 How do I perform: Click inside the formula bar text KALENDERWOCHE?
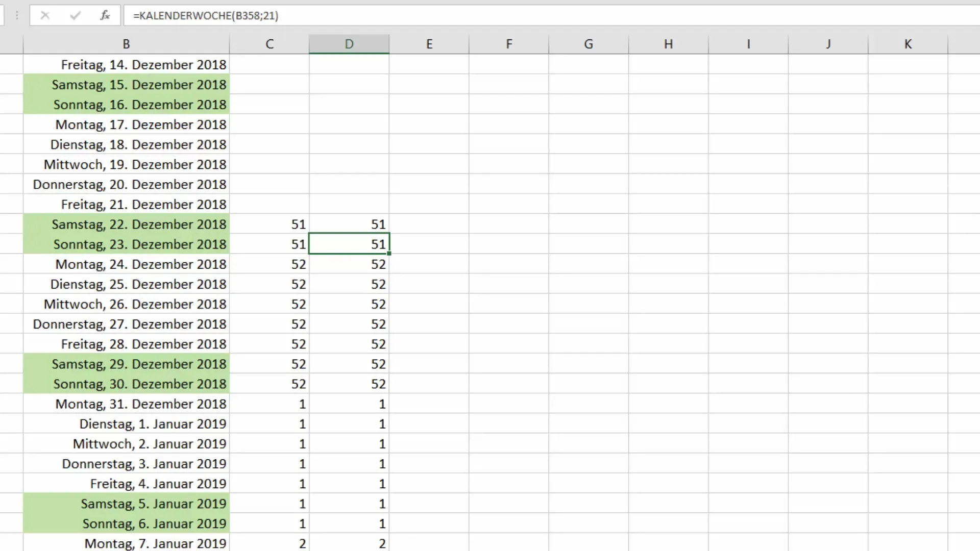185,15
